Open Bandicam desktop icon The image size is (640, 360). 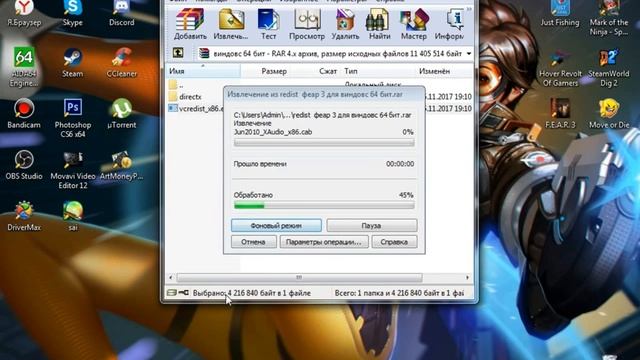tap(24, 114)
